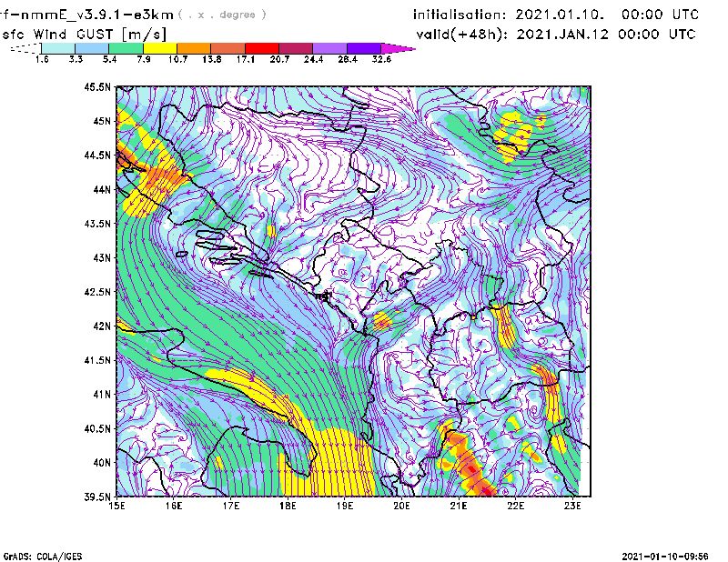Click the 40.5N latitude label
728x562 pixels.
coord(97,429)
